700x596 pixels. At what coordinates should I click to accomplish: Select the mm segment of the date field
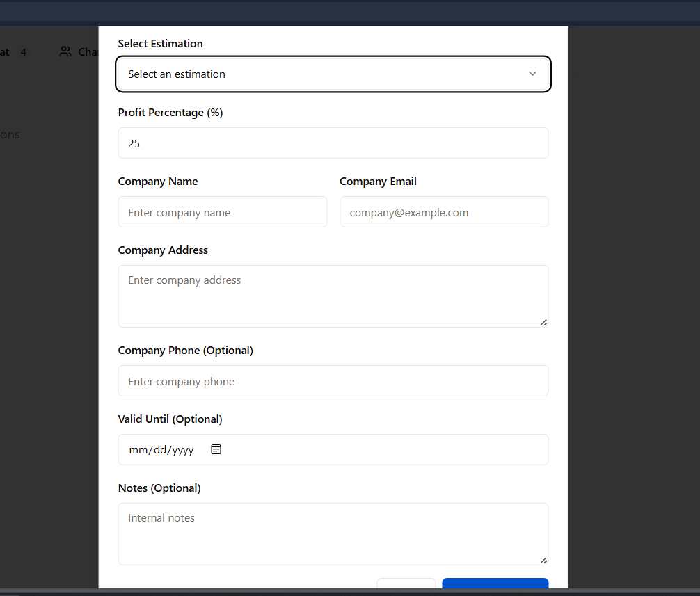click(138, 450)
